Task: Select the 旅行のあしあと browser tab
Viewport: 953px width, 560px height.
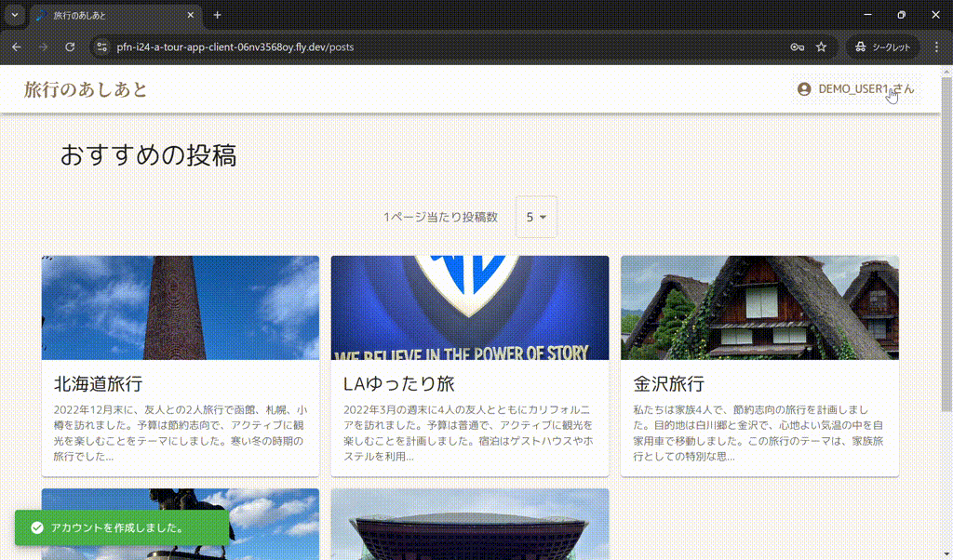Action: click(x=115, y=16)
